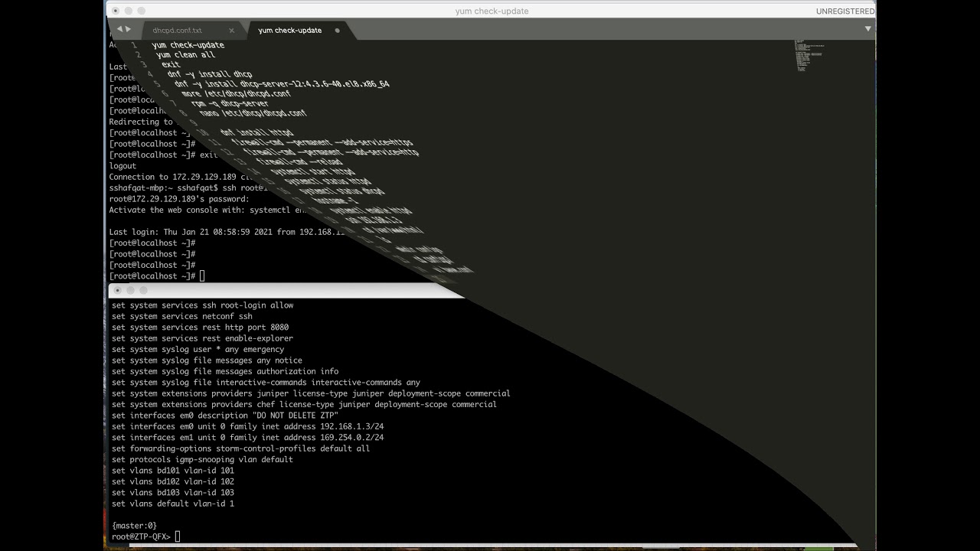
Task: Click the window title yum check-update
Action: click(492, 11)
